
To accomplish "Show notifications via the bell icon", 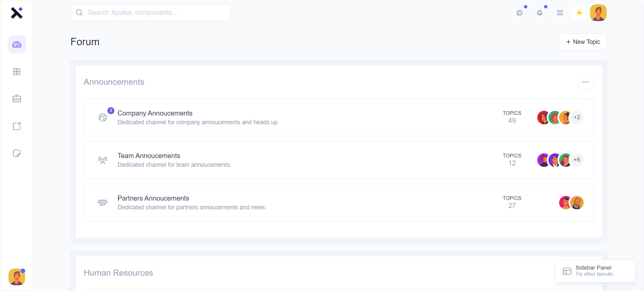I will coord(540,13).
